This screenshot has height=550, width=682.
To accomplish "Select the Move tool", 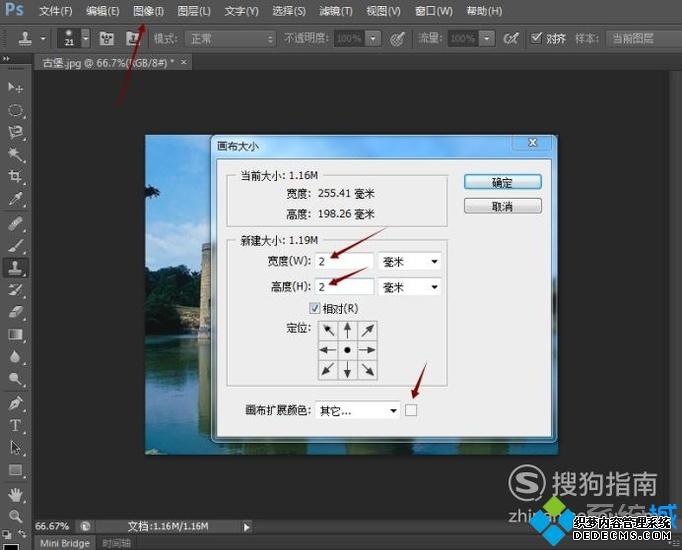I will coord(16,87).
